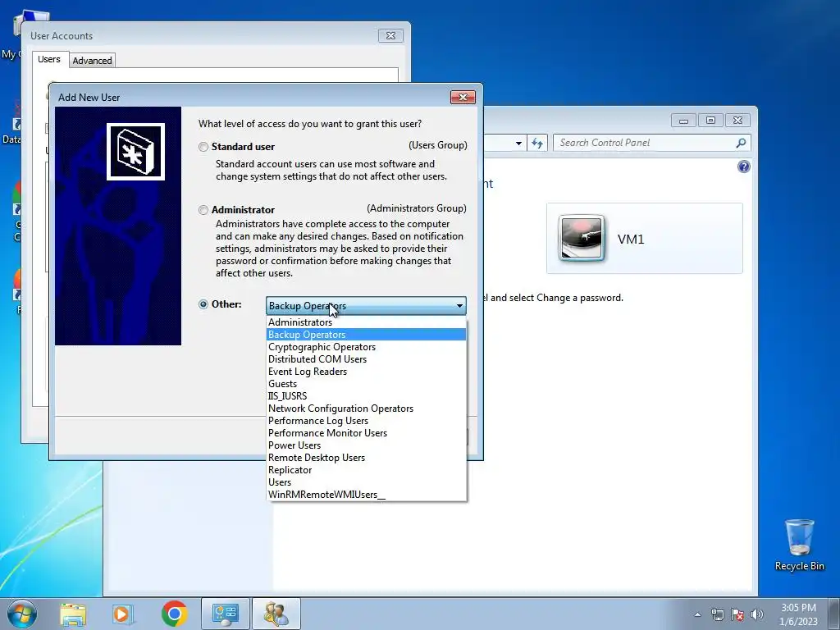Select Performance Log Users group
840x630 pixels.
coord(366,421)
